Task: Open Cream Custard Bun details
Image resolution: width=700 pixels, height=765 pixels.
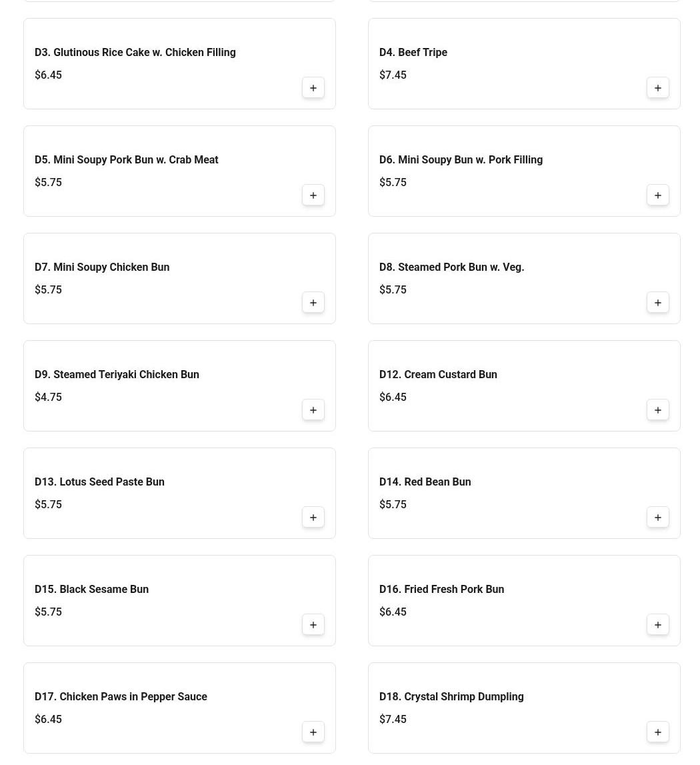Action: pyautogui.click(x=438, y=375)
